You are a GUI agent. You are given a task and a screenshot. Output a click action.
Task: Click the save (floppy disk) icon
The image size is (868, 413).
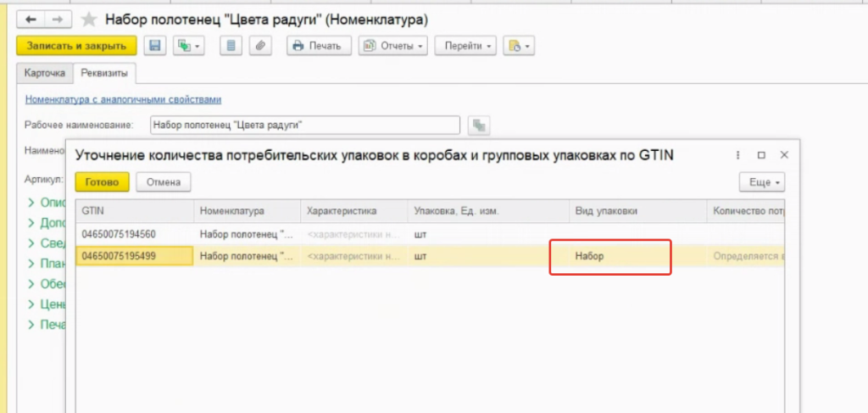coord(155,46)
